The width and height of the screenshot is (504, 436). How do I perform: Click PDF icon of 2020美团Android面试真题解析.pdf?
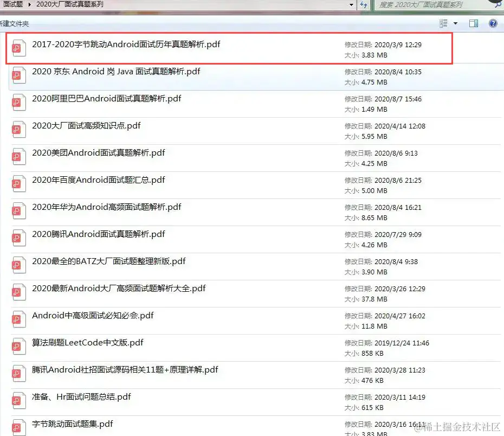[18, 156]
